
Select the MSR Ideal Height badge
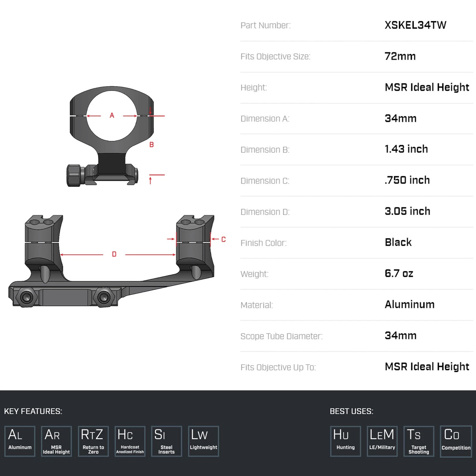pyautogui.click(x=57, y=441)
